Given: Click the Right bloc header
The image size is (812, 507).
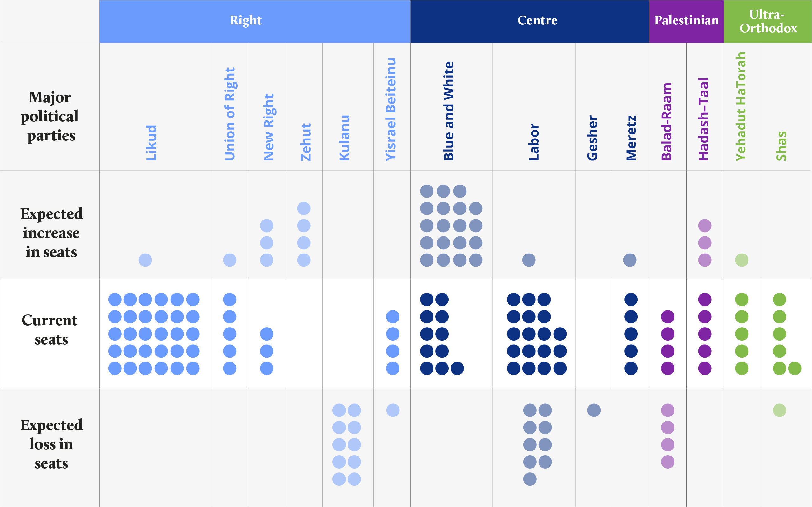Looking at the screenshot, I should 246,21.
